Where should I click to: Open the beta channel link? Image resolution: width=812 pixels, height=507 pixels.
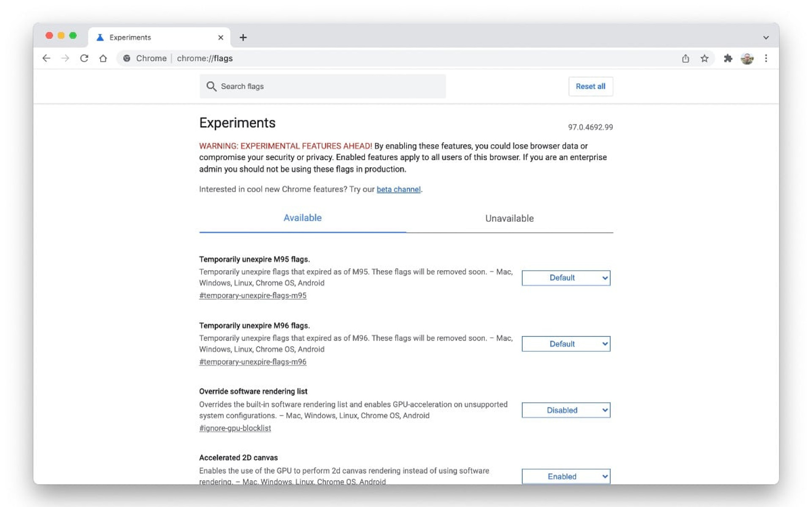tap(398, 189)
